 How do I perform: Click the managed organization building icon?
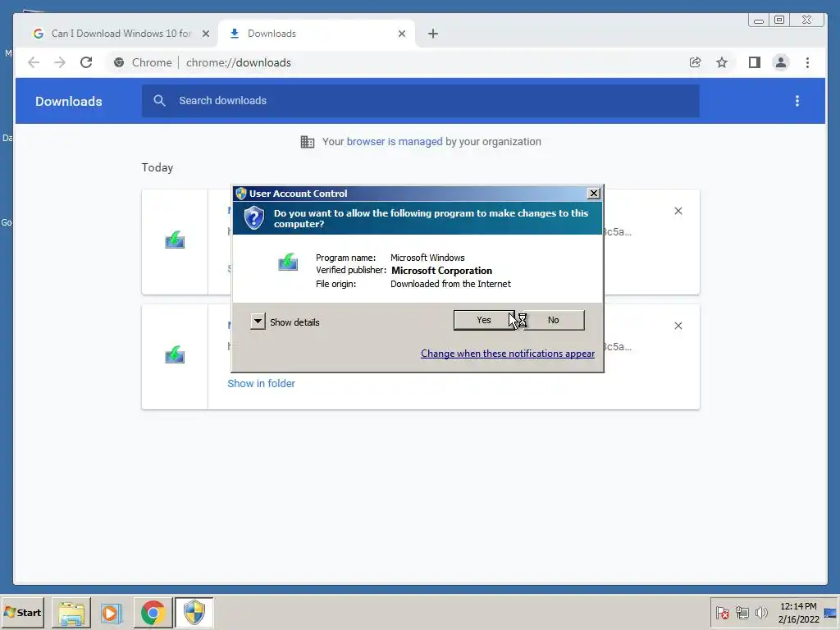[308, 142]
